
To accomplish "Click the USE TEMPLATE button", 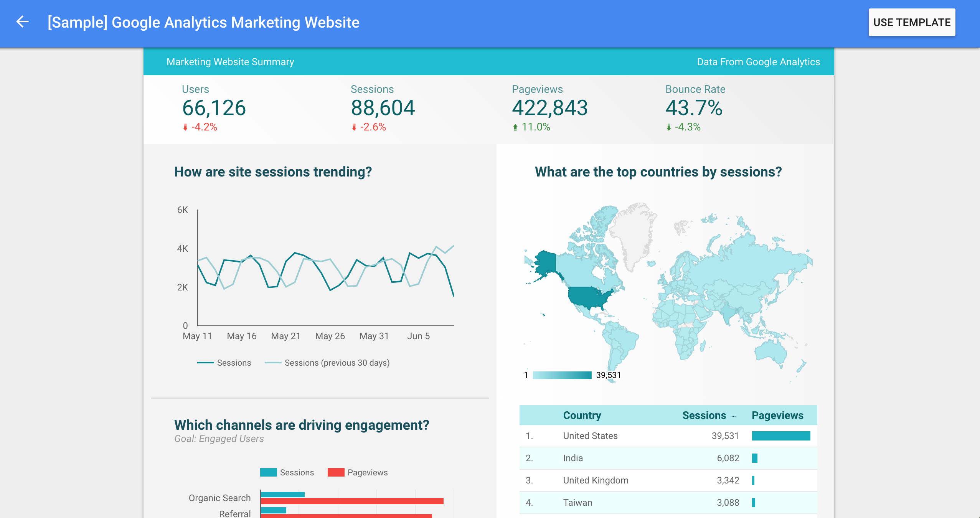I will tap(912, 22).
